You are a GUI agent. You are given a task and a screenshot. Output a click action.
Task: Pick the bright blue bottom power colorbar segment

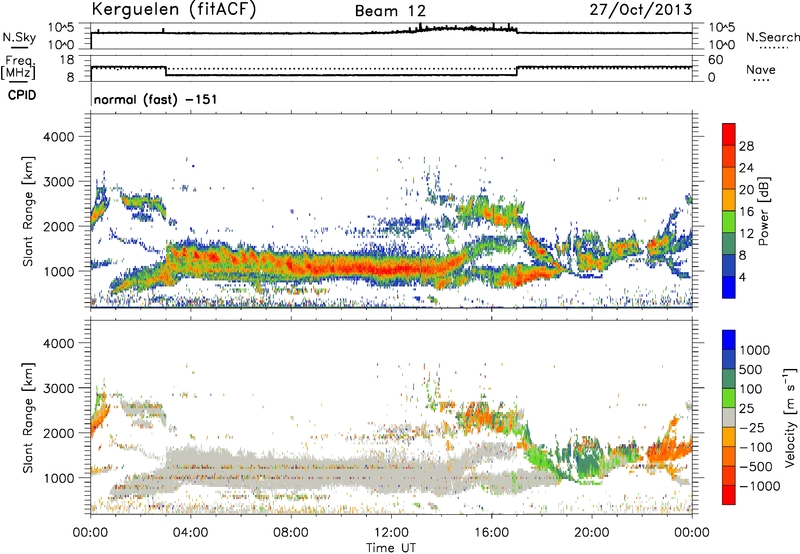click(729, 288)
